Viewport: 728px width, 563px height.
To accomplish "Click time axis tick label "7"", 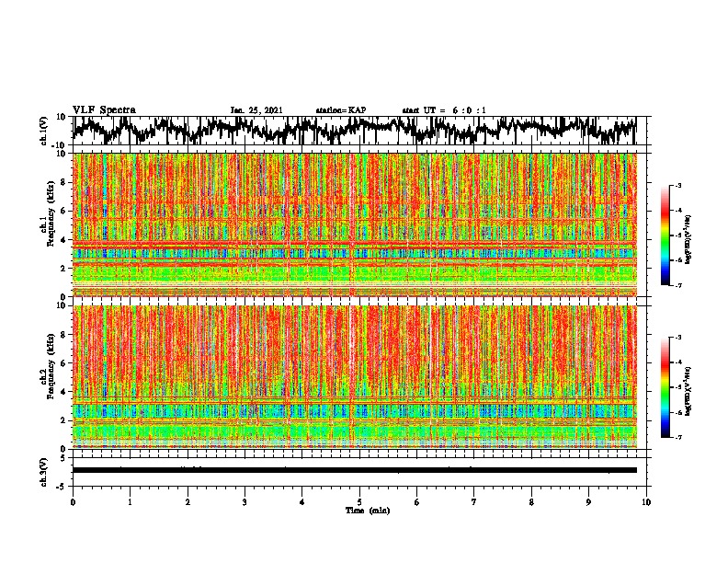I will coord(474,502).
